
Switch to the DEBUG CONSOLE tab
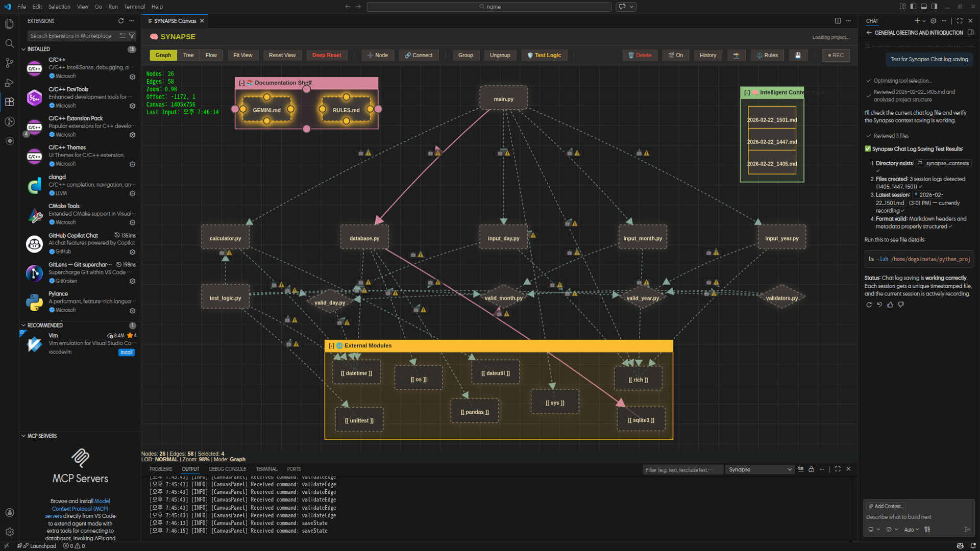click(227, 469)
